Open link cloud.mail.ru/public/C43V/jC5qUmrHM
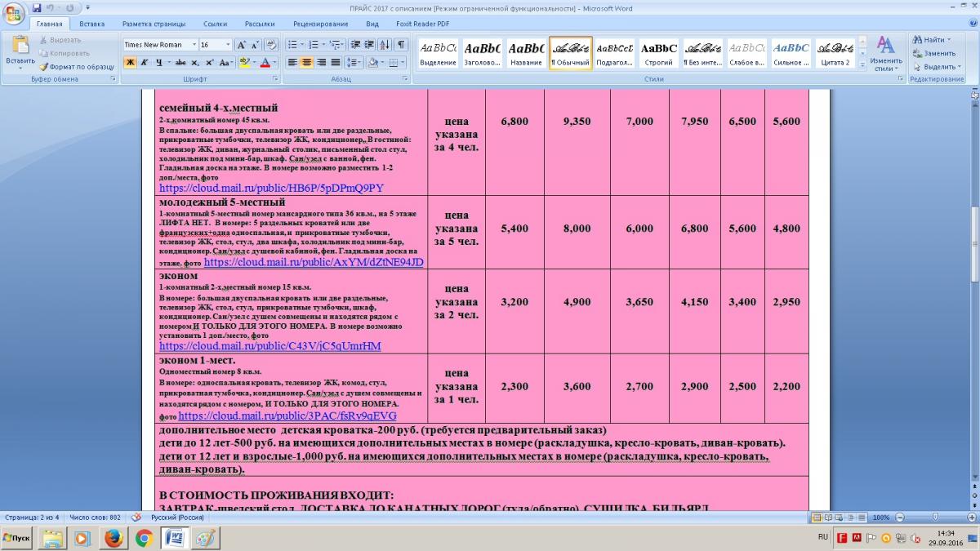The width and height of the screenshot is (980, 551). point(269,346)
